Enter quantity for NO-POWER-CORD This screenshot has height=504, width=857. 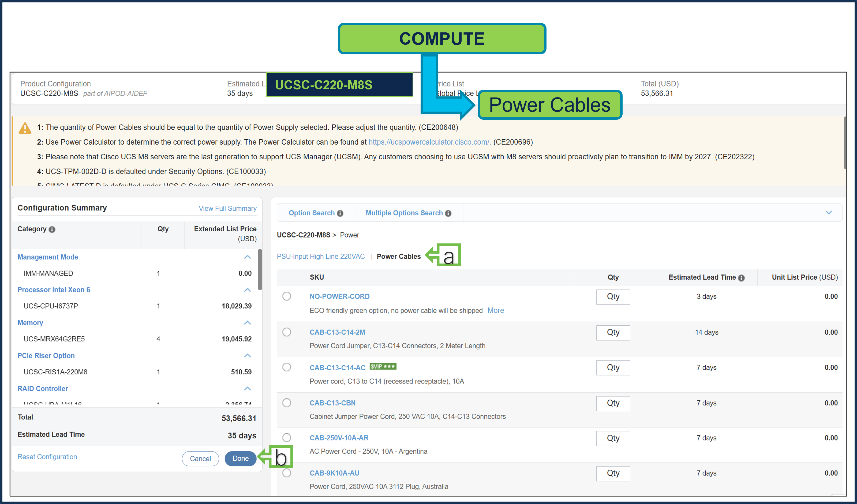click(613, 297)
